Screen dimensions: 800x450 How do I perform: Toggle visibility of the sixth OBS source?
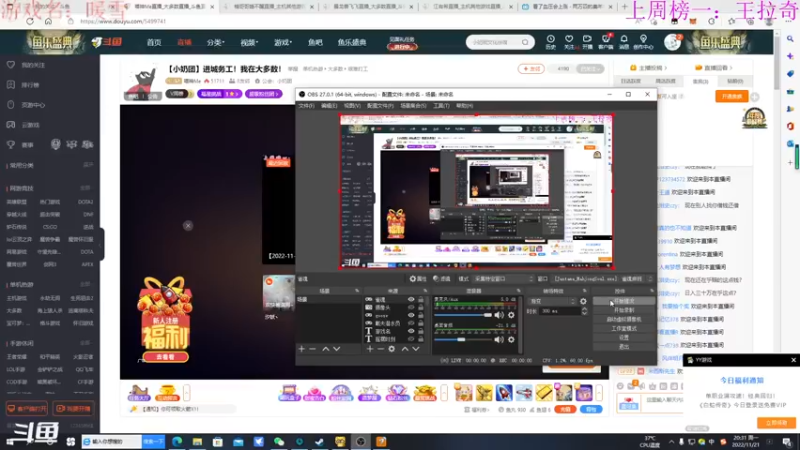[x=411, y=339]
